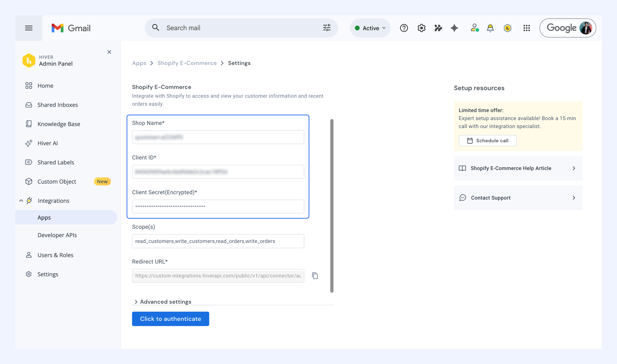Click the Gmail logo
The image size is (617, 364).
point(71,28)
